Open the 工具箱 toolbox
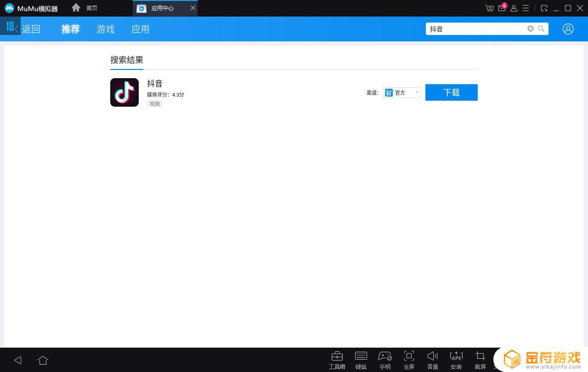The image size is (588, 372). coord(337,360)
